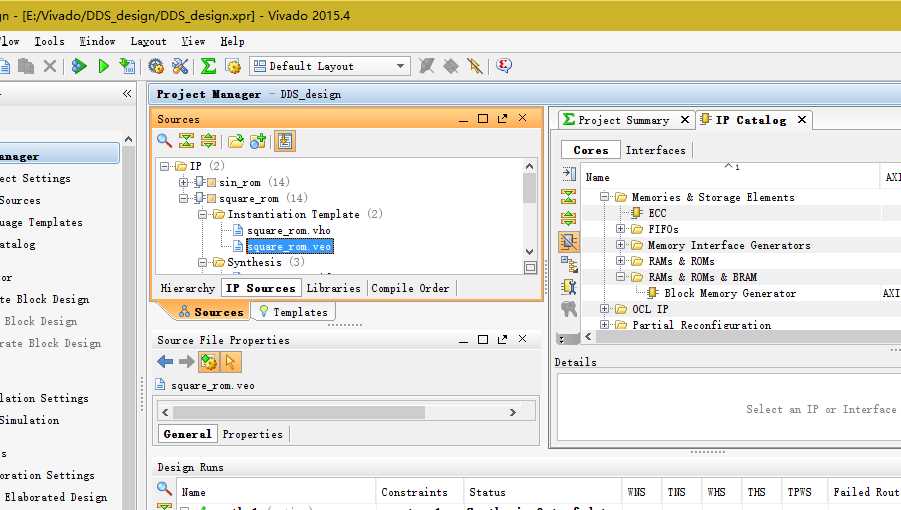Expand all in the IP Catalog side toolbar
Image resolution: width=901 pixels, height=510 pixels.
[x=568, y=218]
